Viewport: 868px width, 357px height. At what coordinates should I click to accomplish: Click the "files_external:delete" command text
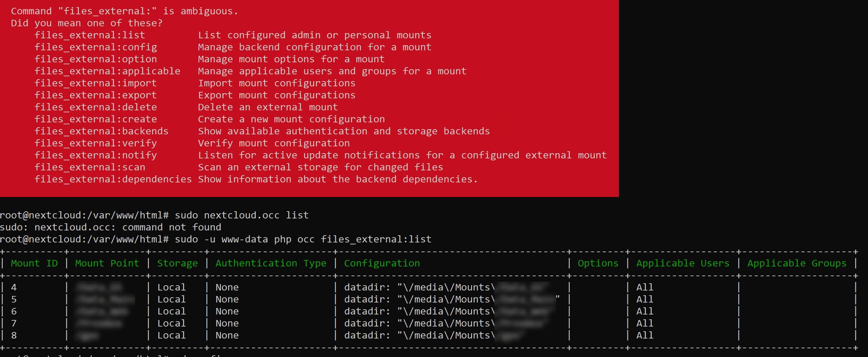coord(96,107)
